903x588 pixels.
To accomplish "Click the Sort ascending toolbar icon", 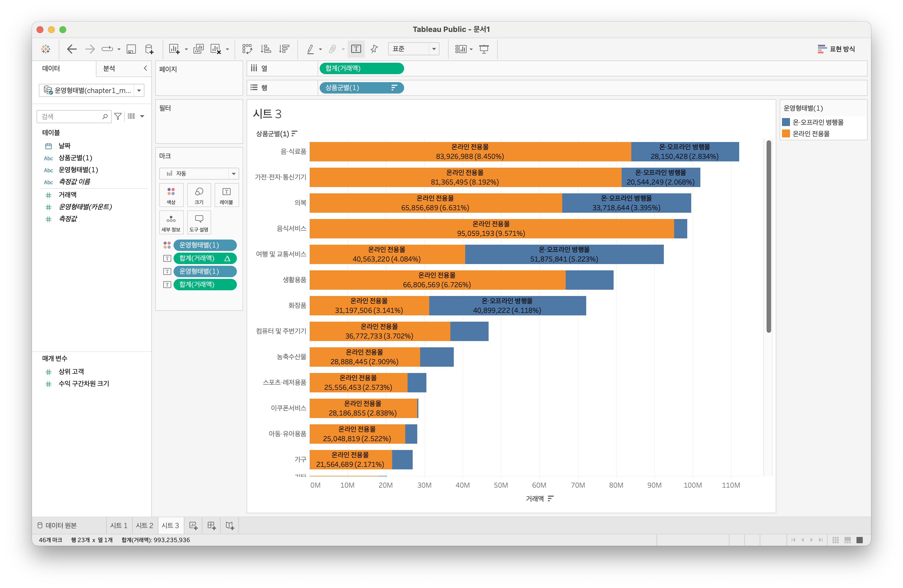I will [266, 49].
